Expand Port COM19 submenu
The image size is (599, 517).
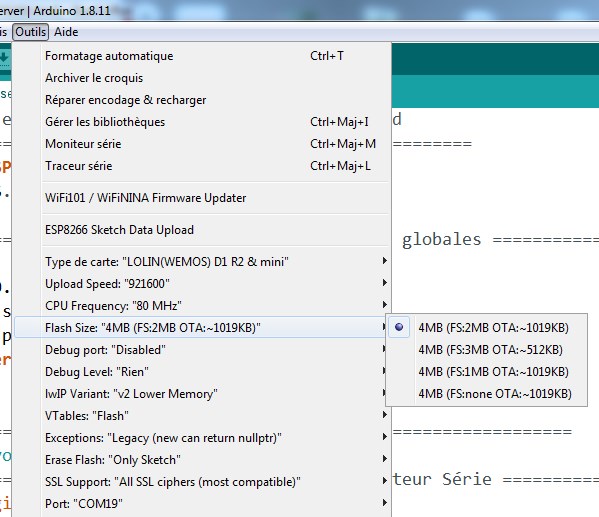(x=201, y=504)
